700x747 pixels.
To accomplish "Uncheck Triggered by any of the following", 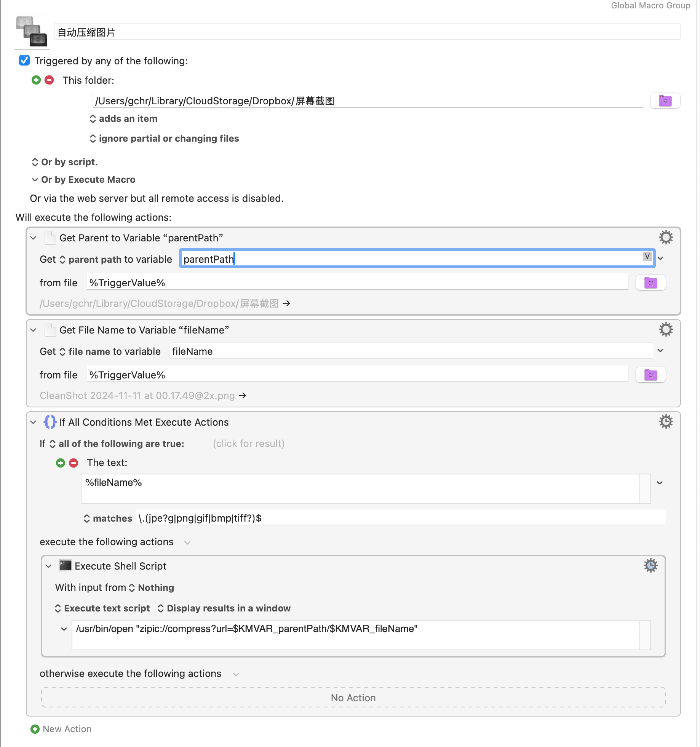I will (x=24, y=61).
